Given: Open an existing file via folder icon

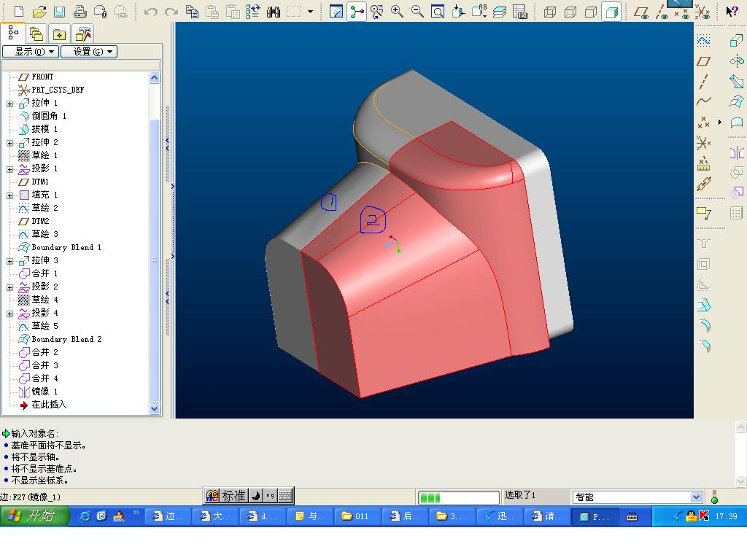Looking at the screenshot, I should 39,12.
